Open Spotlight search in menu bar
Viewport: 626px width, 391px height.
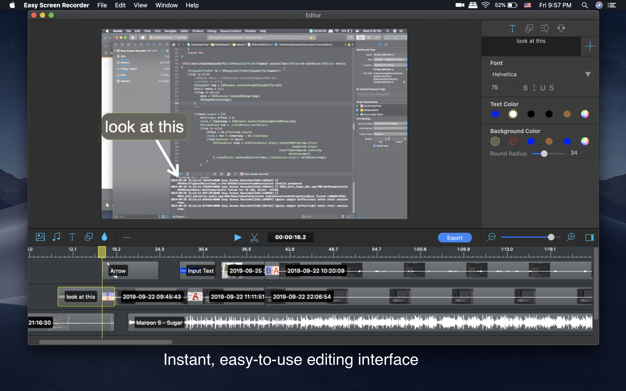pos(584,5)
